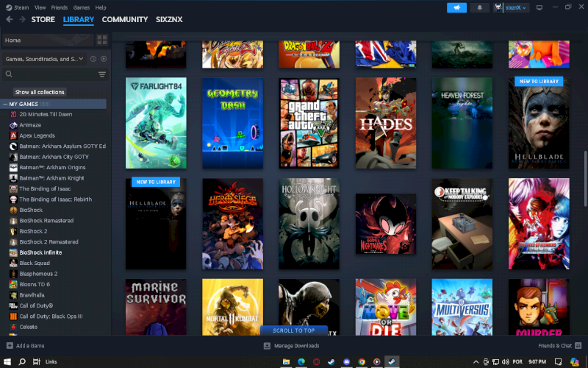Open Keep Talking and Nobody Explodes cover
The height and width of the screenshot is (368, 588).
pyautogui.click(x=462, y=224)
